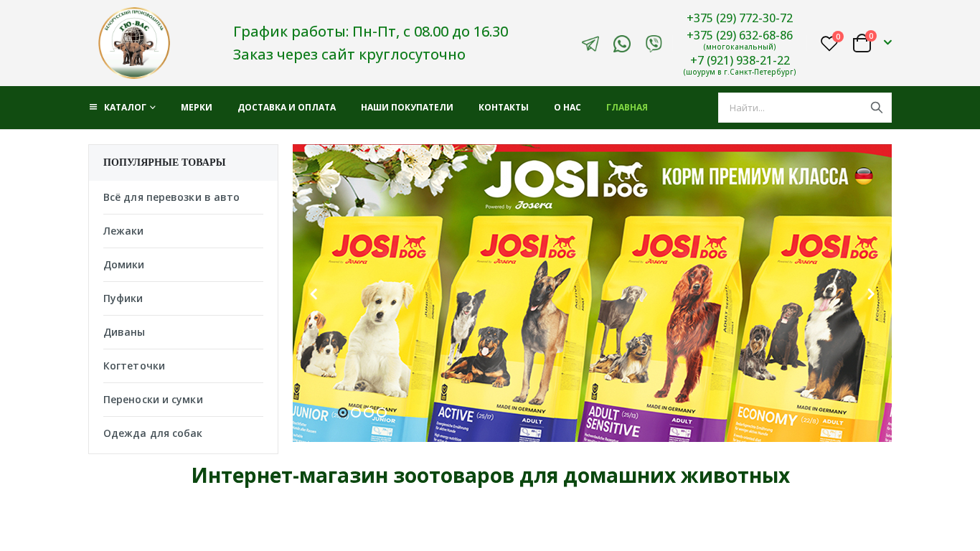Open the Домики category
Image resolution: width=980 pixels, height=551 pixels.
[124, 265]
